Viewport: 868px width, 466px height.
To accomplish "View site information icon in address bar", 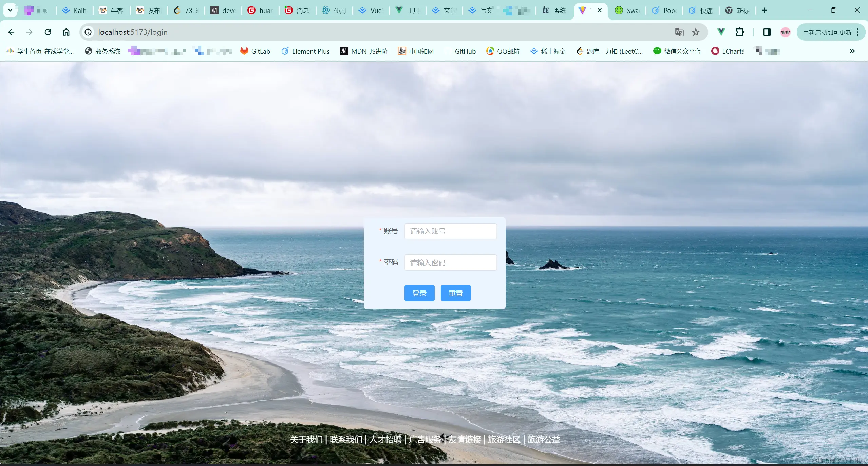I will pos(88,32).
